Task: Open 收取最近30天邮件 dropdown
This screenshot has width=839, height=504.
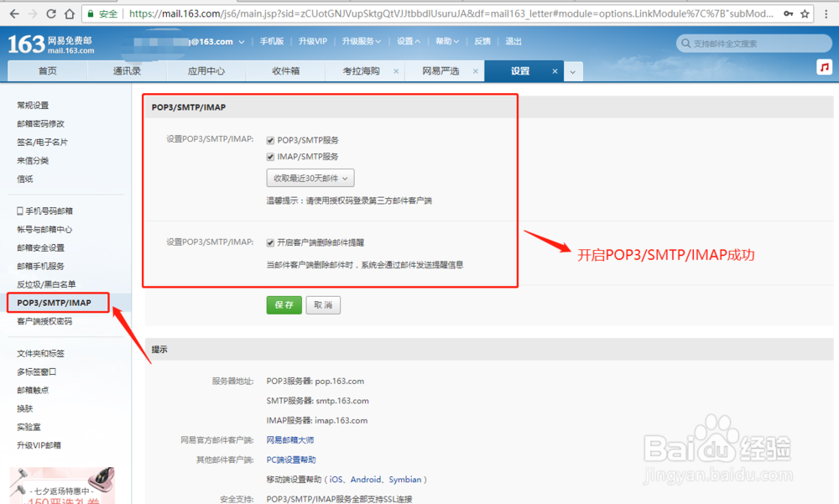Action: (x=310, y=178)
